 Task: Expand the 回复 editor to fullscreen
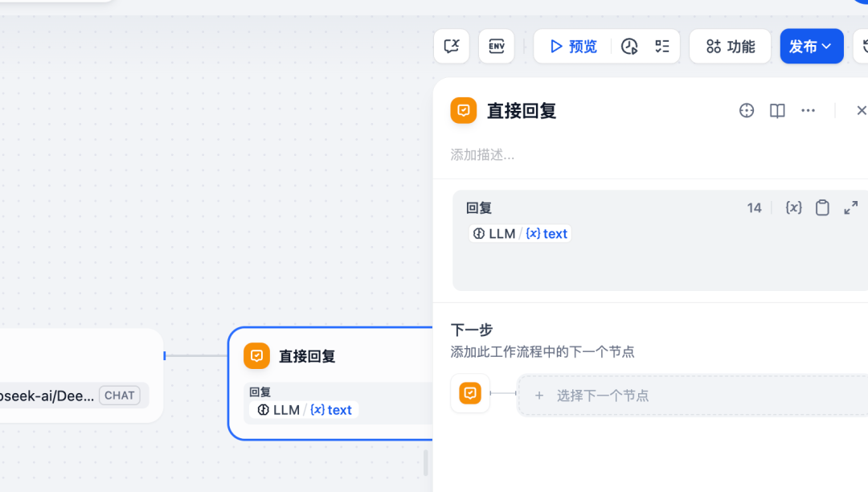851,207
